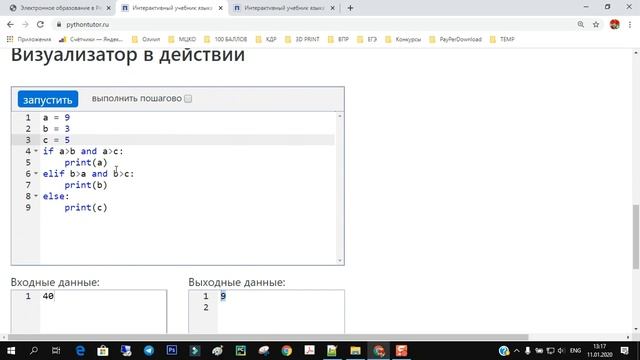Close the Электронное образование tab
This screenshot has height=360, width=640.
point(109,8)
